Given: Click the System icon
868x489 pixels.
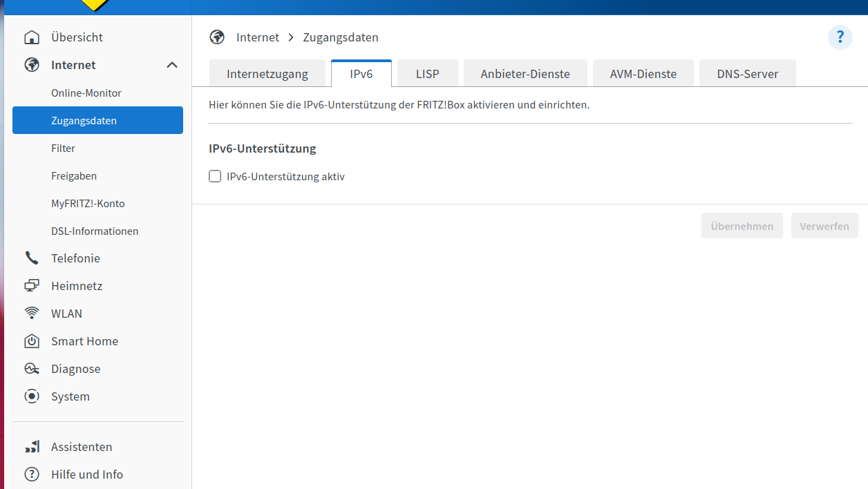Looking at the screenshot, I should (32, 396).
